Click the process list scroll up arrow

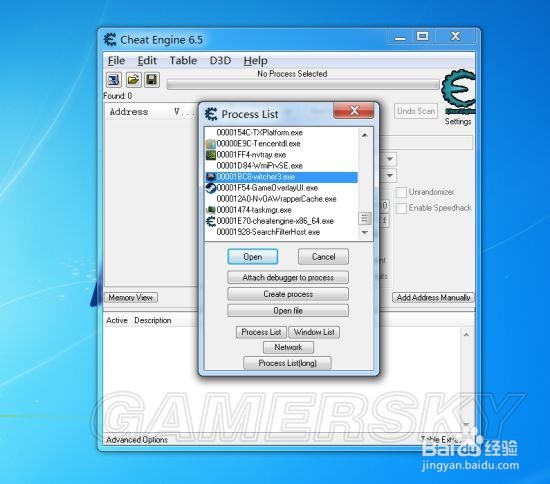(364, 135)
